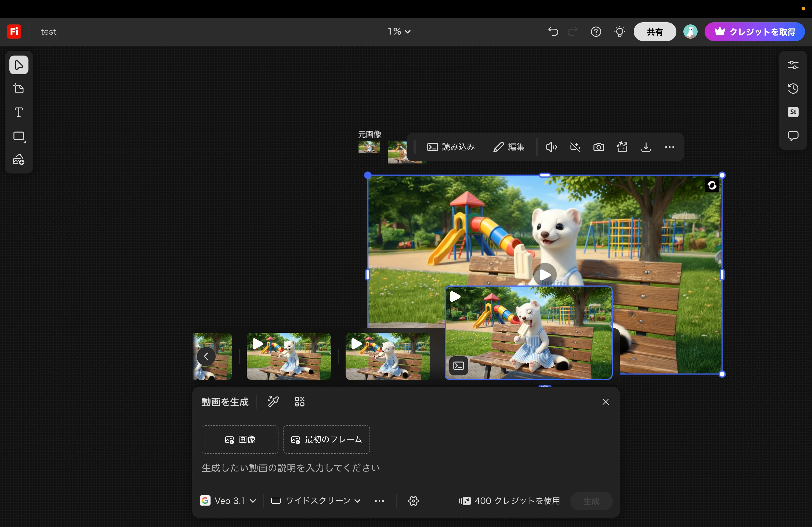Open the comments panel
The width and height of the screenshot is (812, 527).
coord(793,136)
